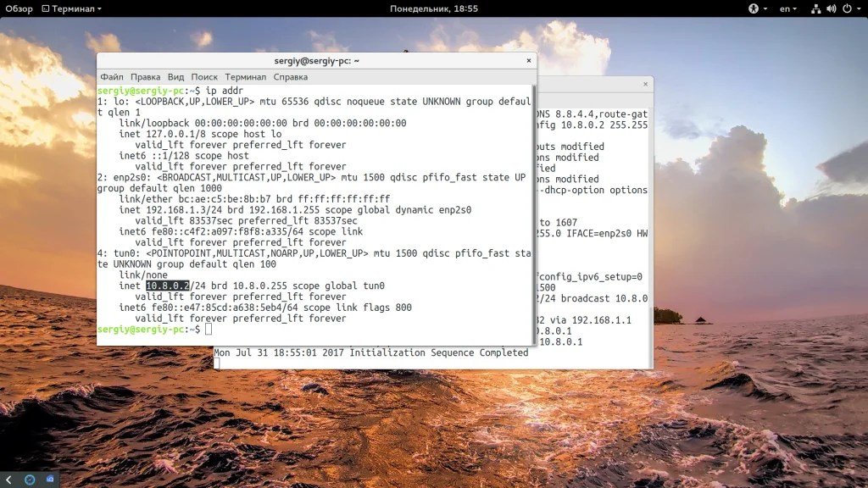Click the 'ip addr' command text

click(x=224, y=91)
